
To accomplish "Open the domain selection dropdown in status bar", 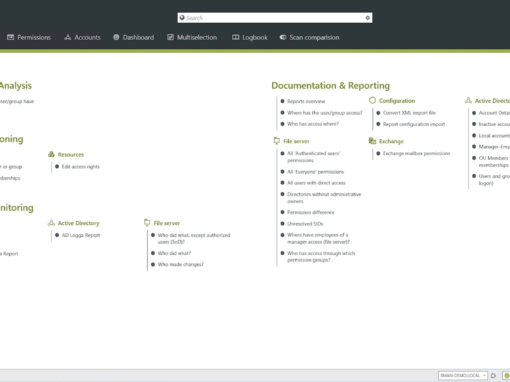I will pyautogui.click(x=463, y=375).
